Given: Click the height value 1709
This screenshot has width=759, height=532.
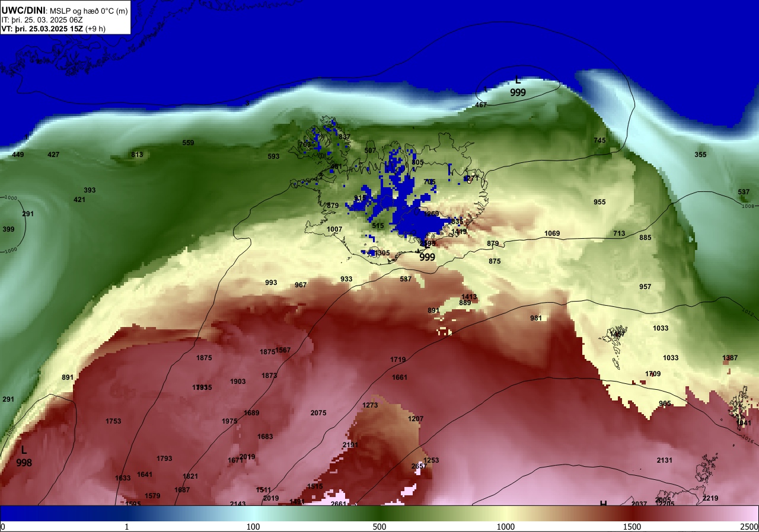Looking at the screenshot, I should pyautogui.click(x=653, y=374).
